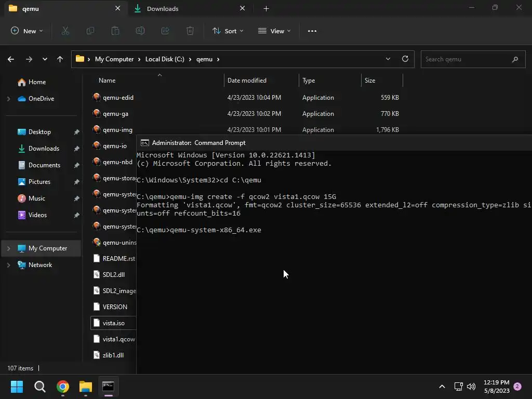This screenshot has width=532, height=399.
Task: Open recent locations chevron dropdown
Action: [x=45, y=59]
